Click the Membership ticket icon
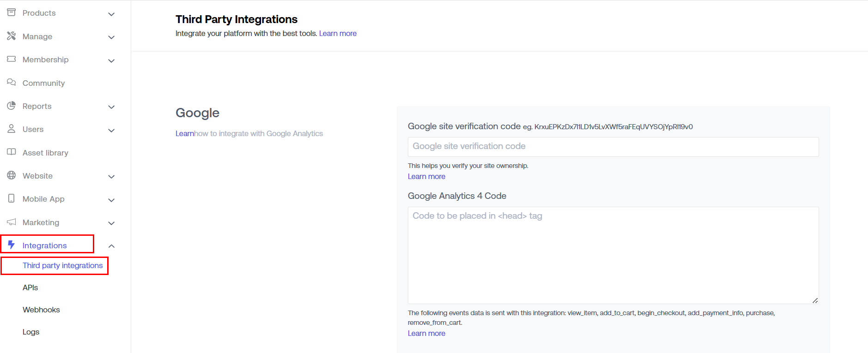Screen dimensions: 868x353 12,59
